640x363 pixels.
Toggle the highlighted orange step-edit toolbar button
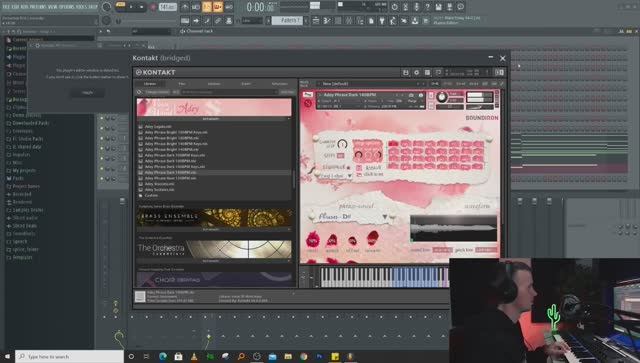click(207, 7)
